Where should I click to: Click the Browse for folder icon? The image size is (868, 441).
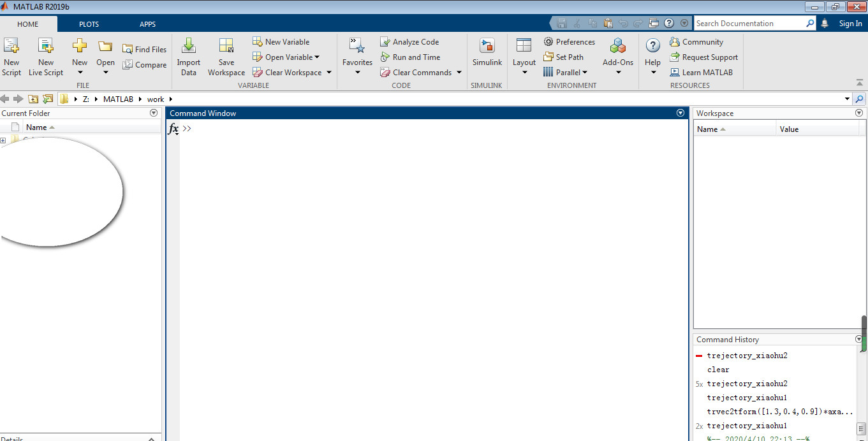pos(48,99)
